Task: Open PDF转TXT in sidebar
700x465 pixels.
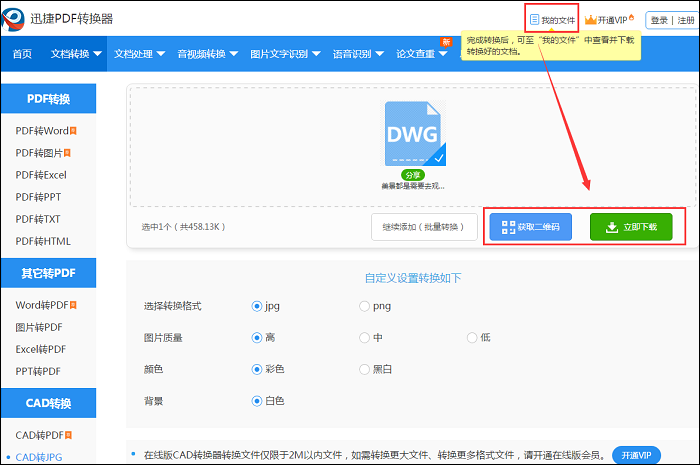Action: (x=38, y=219)
